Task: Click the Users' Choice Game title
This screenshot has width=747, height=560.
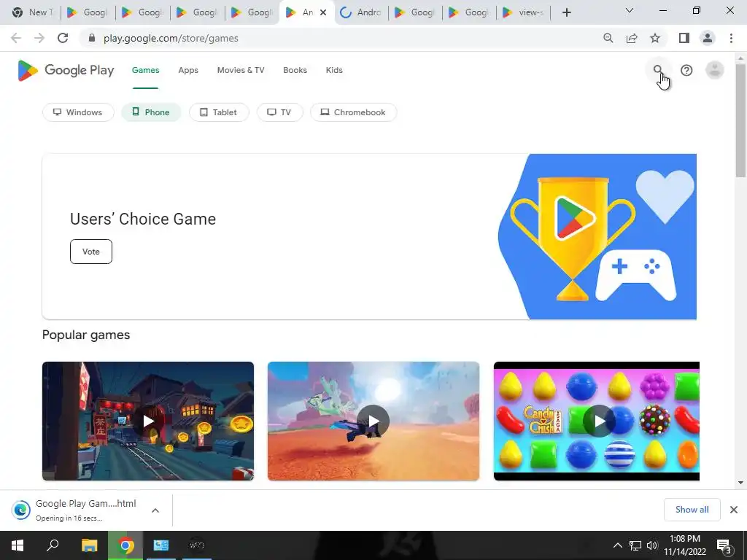Action: [x=143, y=219]
